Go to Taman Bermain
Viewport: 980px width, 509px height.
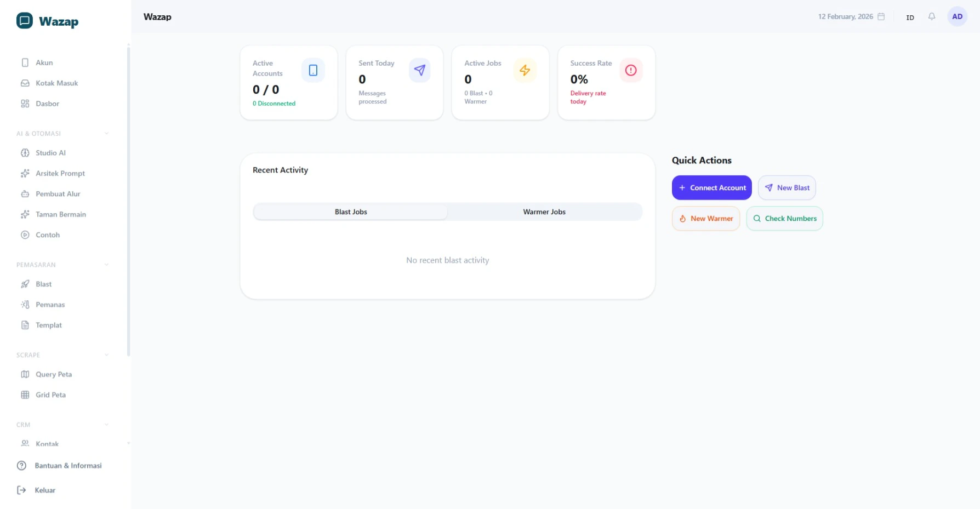[x=60, y=214]
